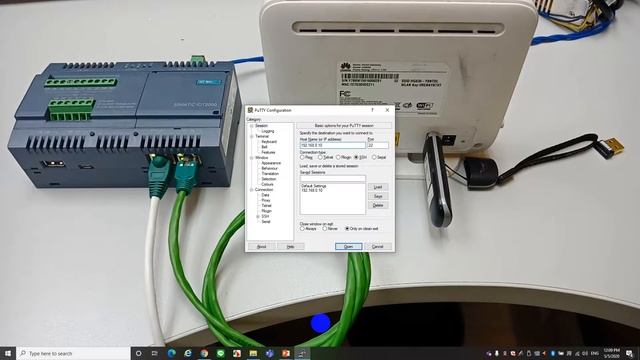The width and height of the screenshot is (640, 360).
Task: Click the Bluetooth icon in system tray
Action: (x=553, y=353)
